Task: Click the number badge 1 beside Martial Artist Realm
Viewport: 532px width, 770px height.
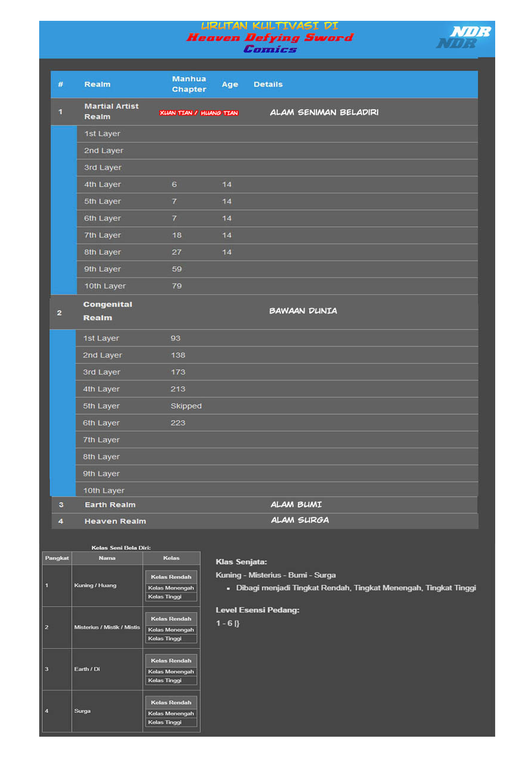Action: (61, 112)
